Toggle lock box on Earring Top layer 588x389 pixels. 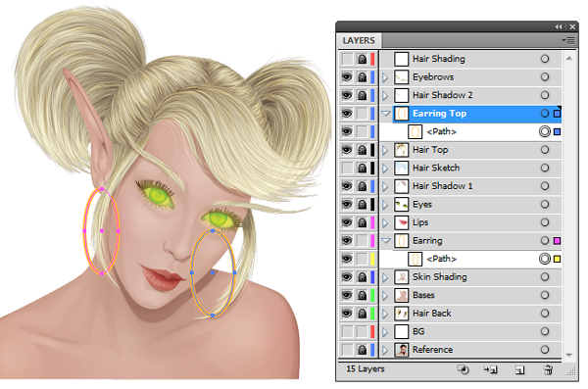click(362, 114)
